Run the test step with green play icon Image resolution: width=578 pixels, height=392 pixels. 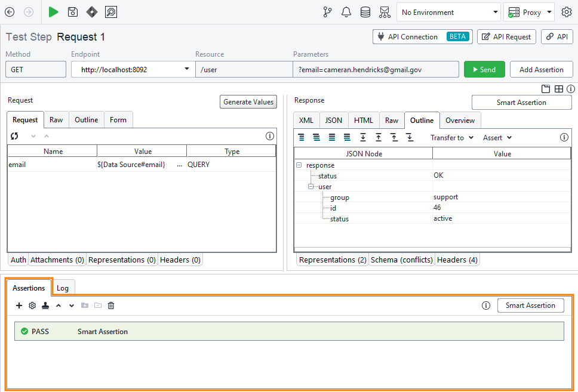(53, 12)
